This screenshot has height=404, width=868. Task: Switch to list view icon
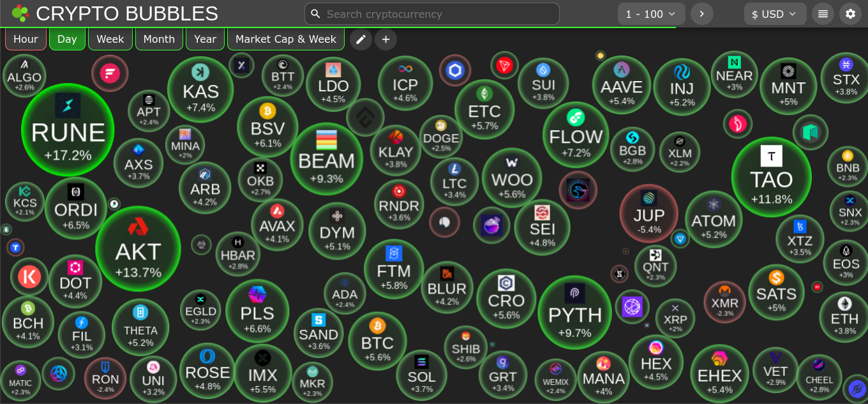click(823, 13)
